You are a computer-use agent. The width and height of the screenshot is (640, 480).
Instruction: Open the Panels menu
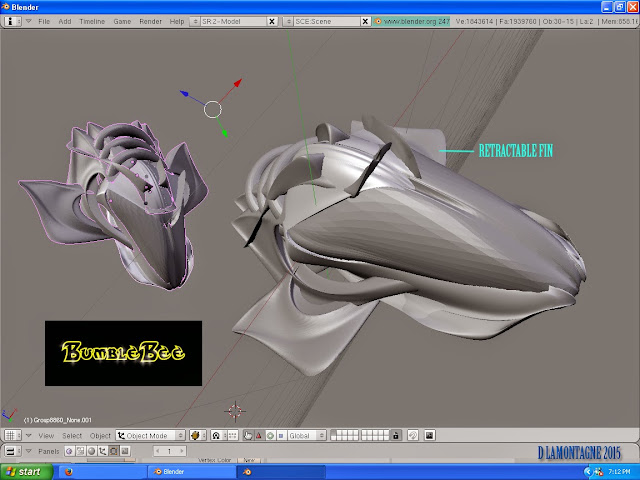pyautogui.click(x=49, y=451)
